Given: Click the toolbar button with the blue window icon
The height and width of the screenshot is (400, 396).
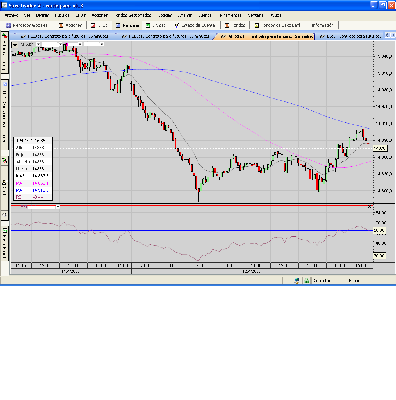Looking at the screenshot, I should [x=27, y=25].
